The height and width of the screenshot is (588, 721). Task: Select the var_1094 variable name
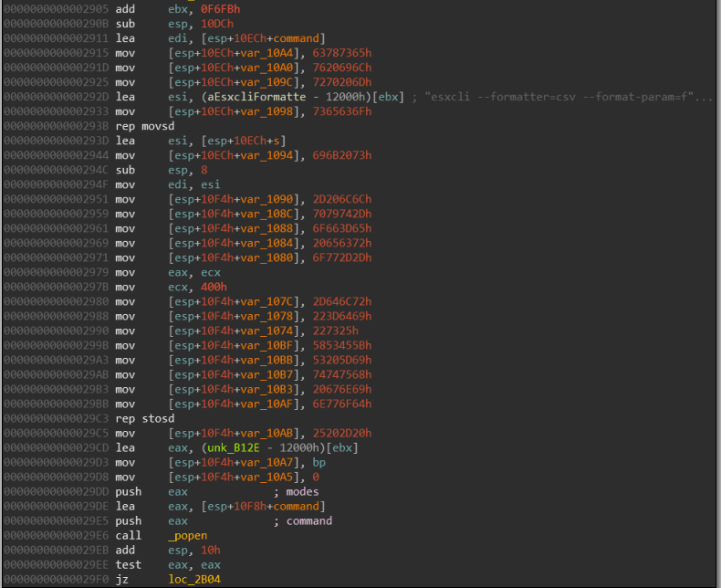coord(266,155)
